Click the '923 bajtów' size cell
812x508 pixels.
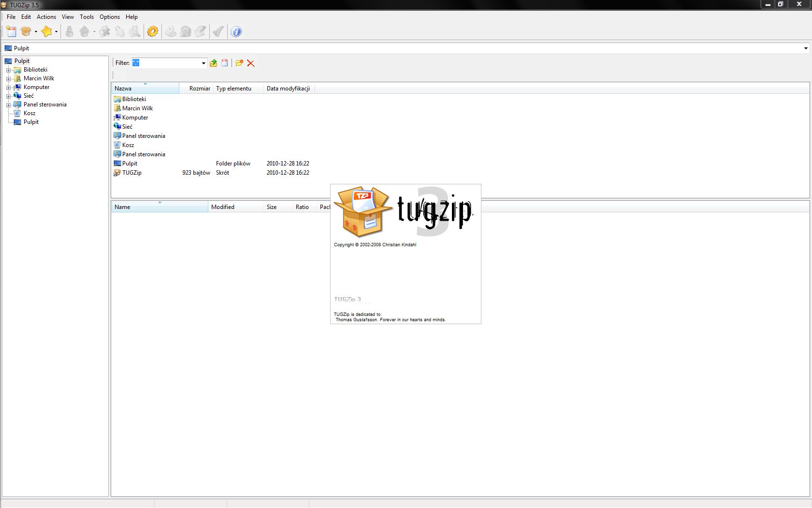point(196,173)
